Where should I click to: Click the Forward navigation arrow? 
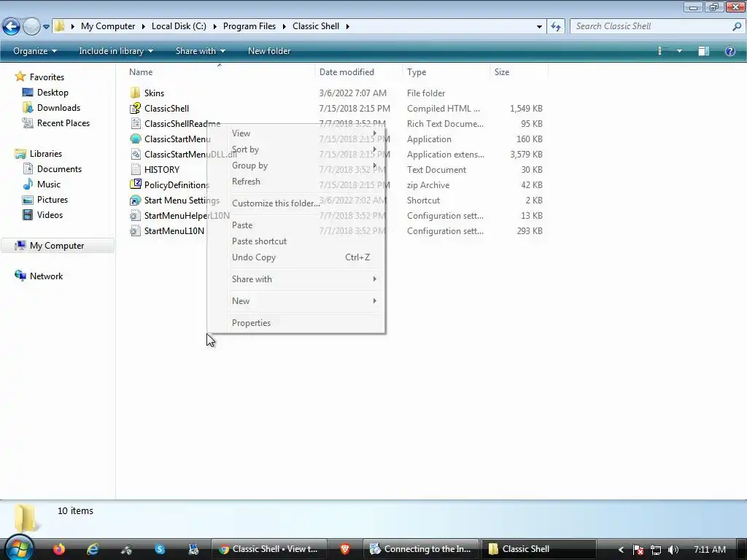coord(31,26)
